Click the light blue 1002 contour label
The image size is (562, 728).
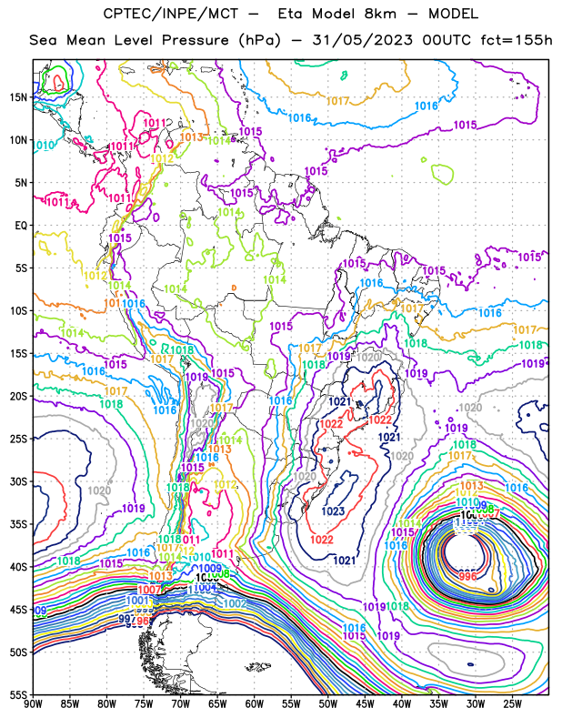[235, 603]
